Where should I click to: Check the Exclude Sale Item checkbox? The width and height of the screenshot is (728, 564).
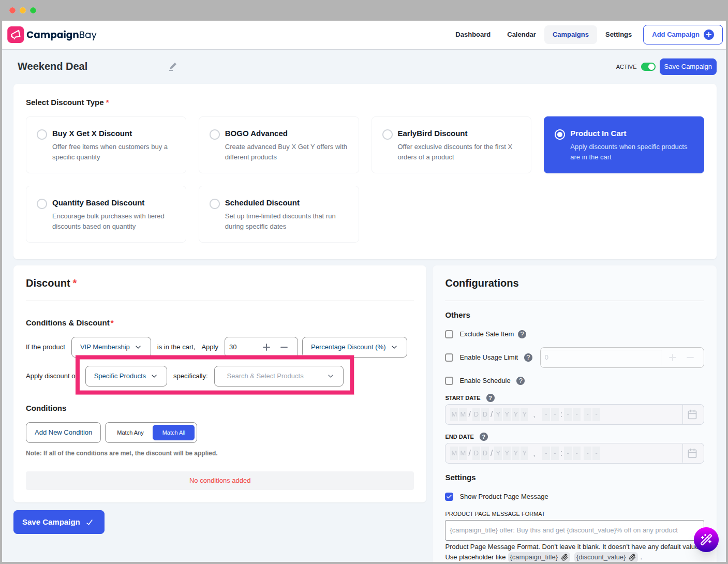pyautogui.click(x=449, y=334)
